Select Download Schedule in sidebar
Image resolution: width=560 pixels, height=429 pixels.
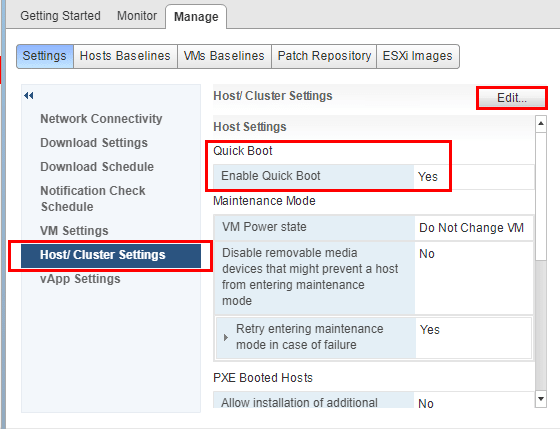pyautogui.click(x=97, y=167)
